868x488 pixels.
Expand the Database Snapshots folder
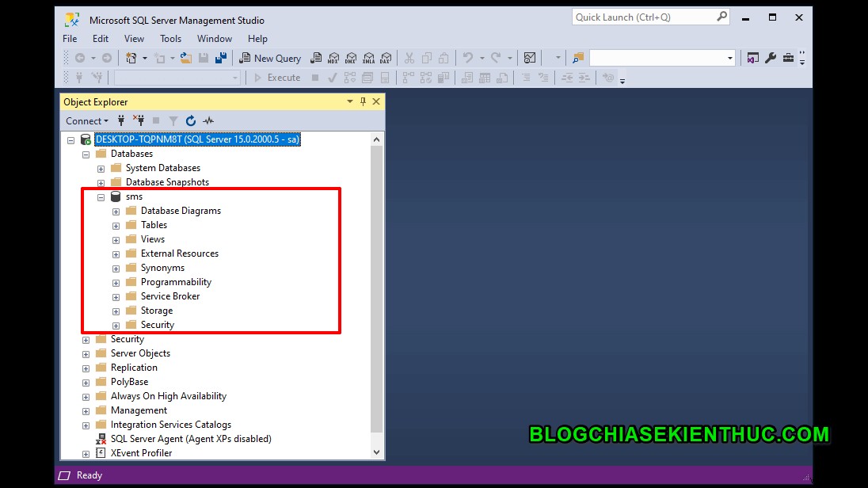101,183
